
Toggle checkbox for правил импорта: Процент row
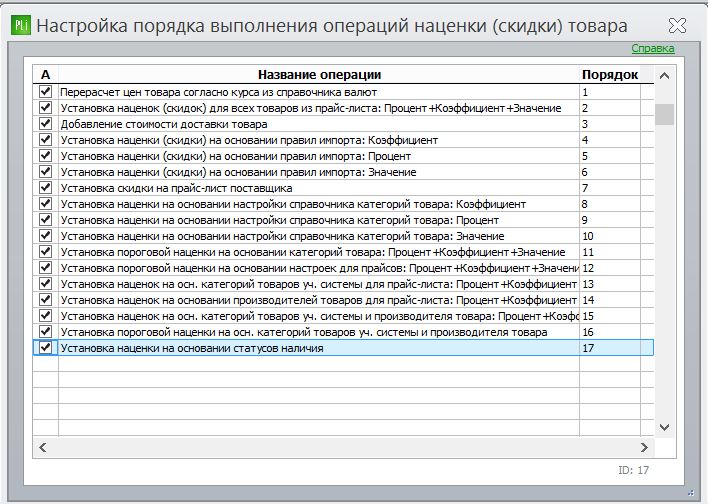point(45,155)
